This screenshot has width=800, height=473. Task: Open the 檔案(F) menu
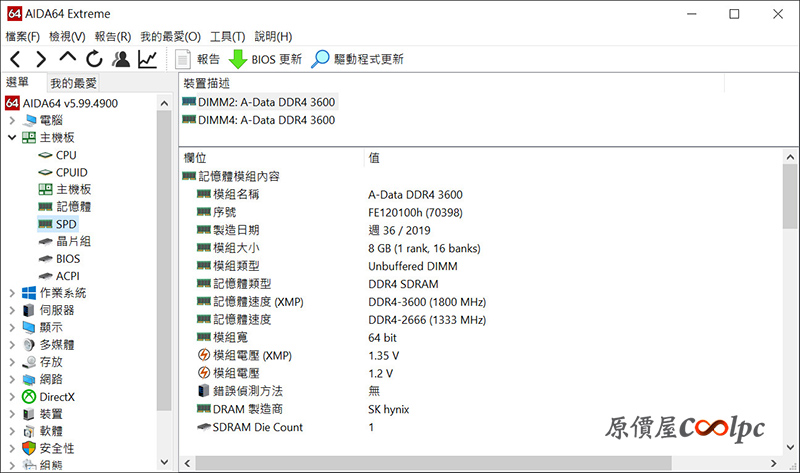coord(22,37)
